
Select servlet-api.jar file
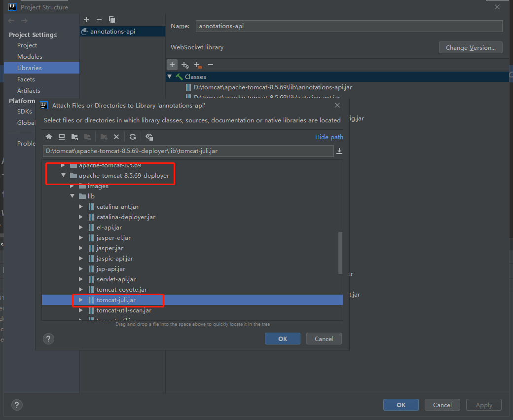tap(116, 279)
